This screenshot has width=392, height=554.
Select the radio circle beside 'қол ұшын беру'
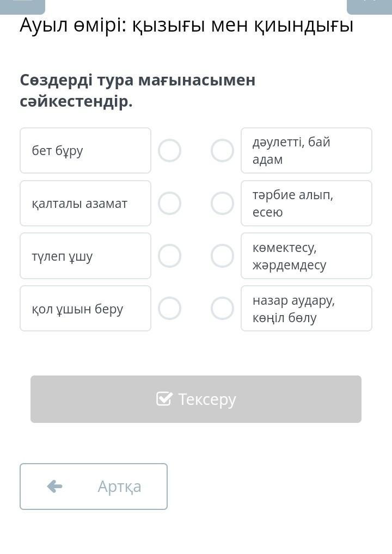(169, 309)
